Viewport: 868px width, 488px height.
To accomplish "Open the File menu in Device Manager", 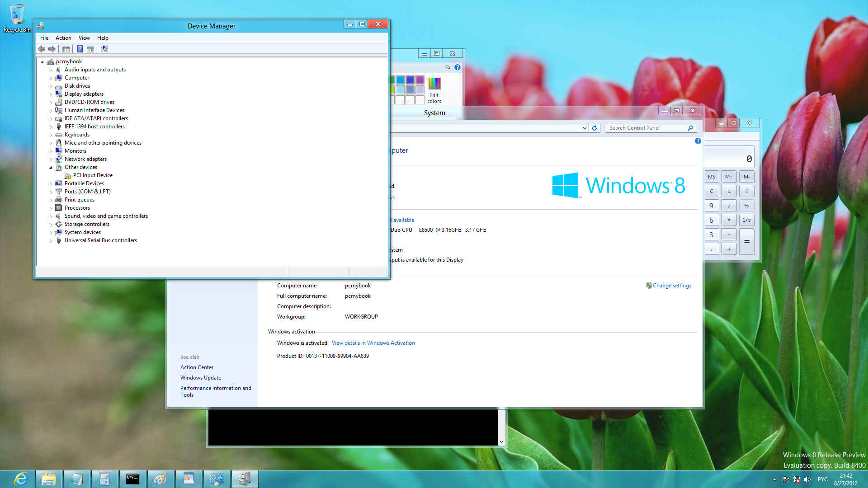I will point(44,38).
